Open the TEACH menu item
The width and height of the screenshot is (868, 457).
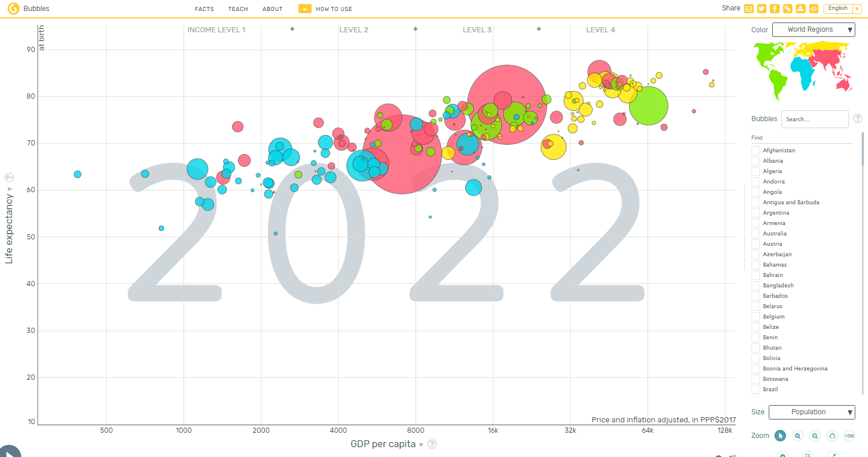(x=238, y=9)
